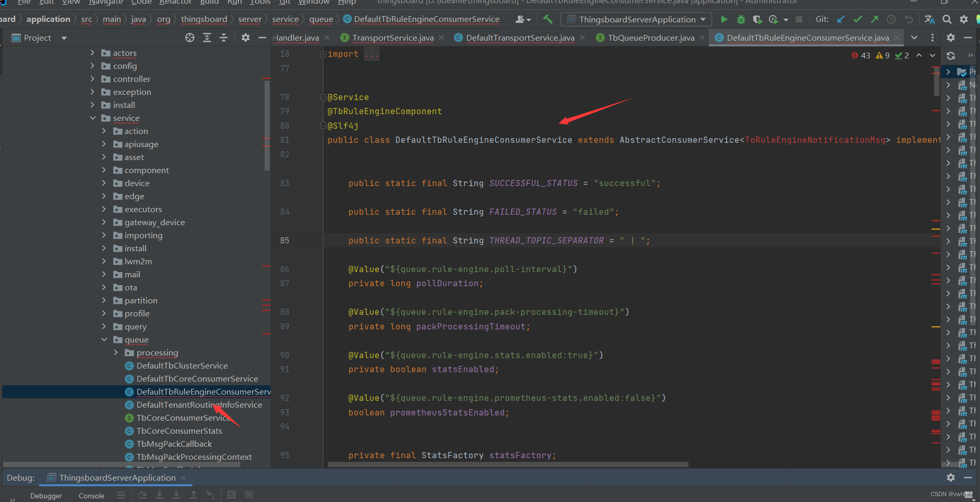Close the TransportService.java tab
The image size is (980, 502).
tap(441, 38)
